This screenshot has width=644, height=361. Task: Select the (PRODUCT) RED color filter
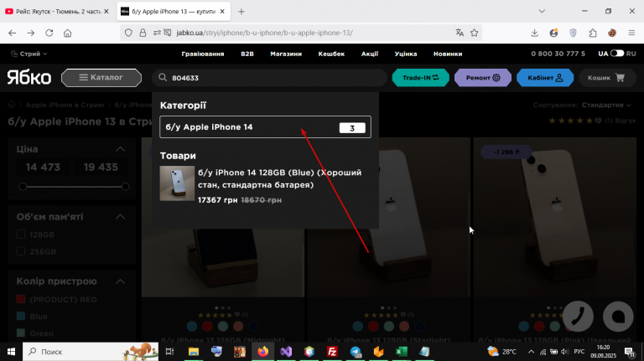tap(20, 299)
